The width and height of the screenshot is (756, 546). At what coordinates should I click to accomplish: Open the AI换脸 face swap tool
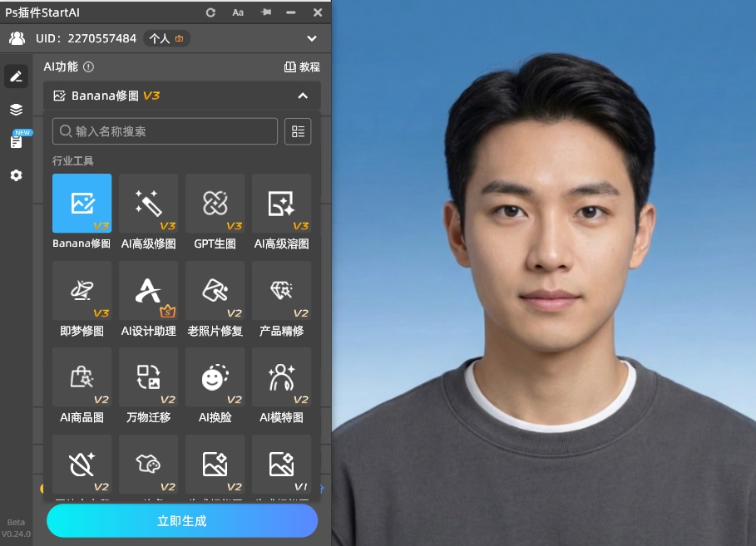tap(215, 378)
